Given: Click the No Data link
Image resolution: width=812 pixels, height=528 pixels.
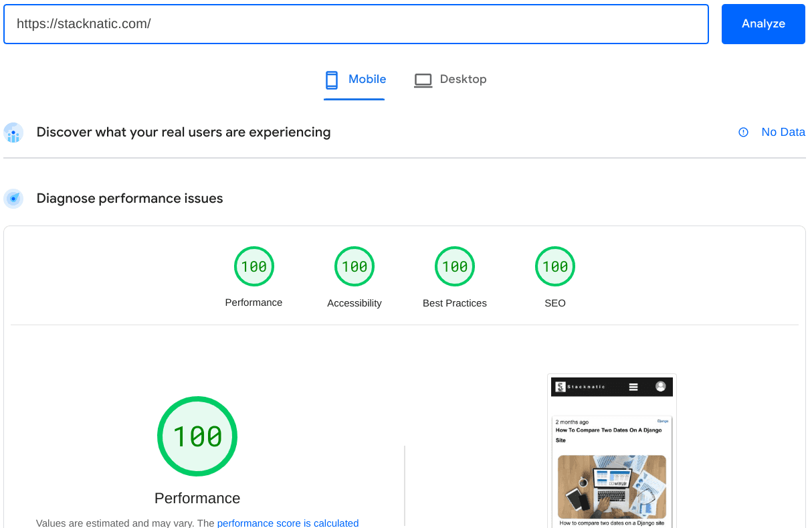Looking at the screenshot, I should (783, 132).
